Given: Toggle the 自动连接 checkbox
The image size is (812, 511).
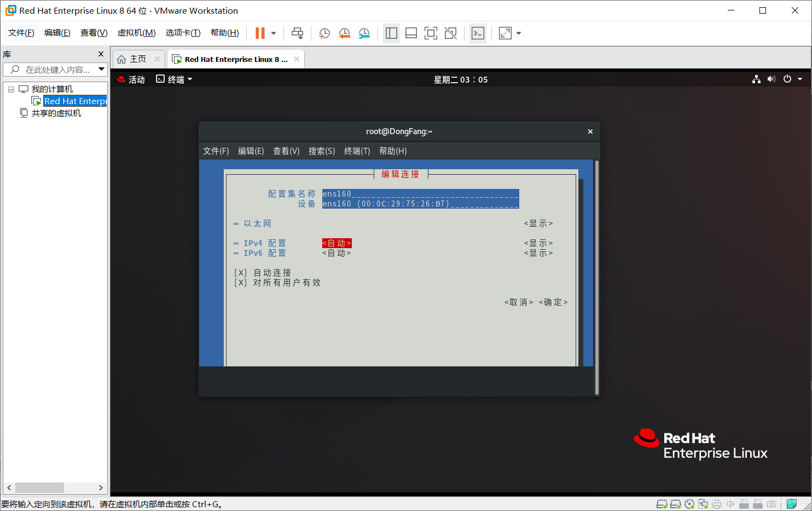Looking at the screenshot, I should (240, 273).
